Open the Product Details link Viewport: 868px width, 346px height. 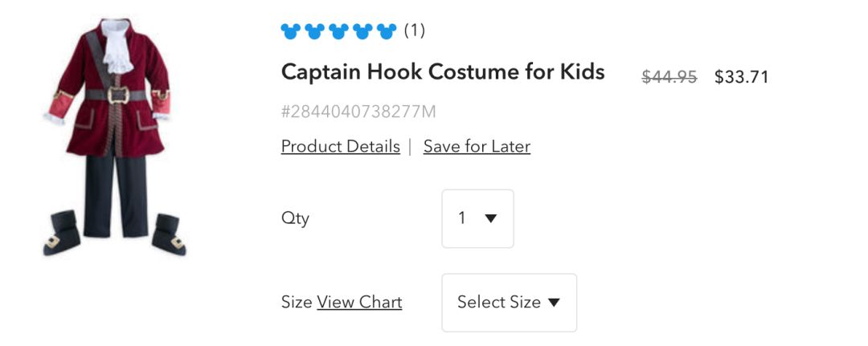click(x=341, y=147)
